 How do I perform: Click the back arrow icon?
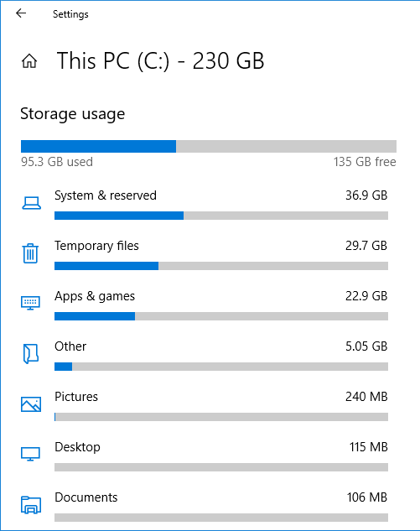click(21, 13)
